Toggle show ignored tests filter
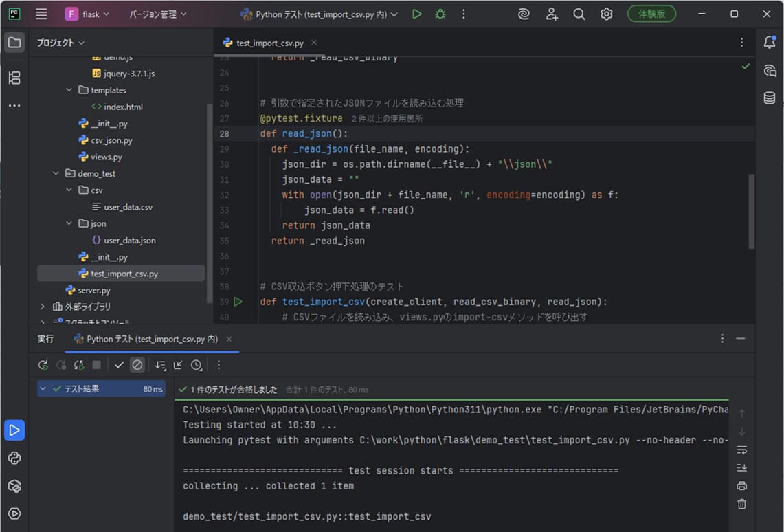 pyautogui.click(x=137, y=365)
